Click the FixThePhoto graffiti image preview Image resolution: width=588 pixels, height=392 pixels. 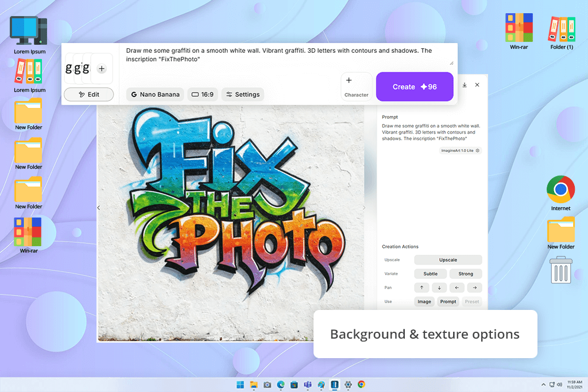click(x=231, y=223)
